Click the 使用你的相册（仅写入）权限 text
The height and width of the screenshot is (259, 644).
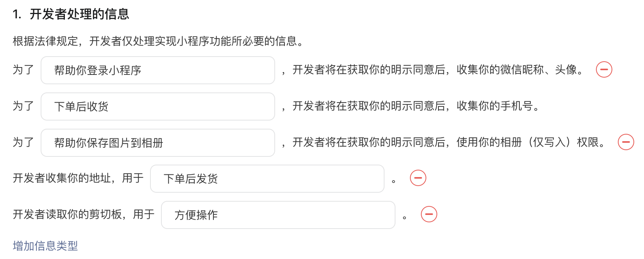[x=528, y=142]
